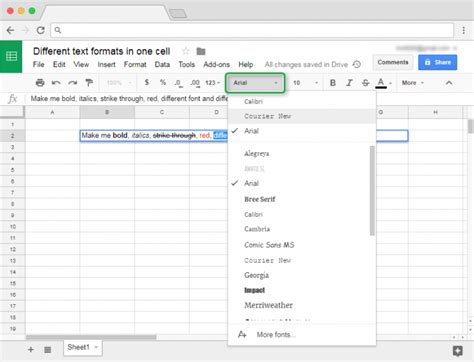Click the browser forward arrow

(x=25, y=30)
